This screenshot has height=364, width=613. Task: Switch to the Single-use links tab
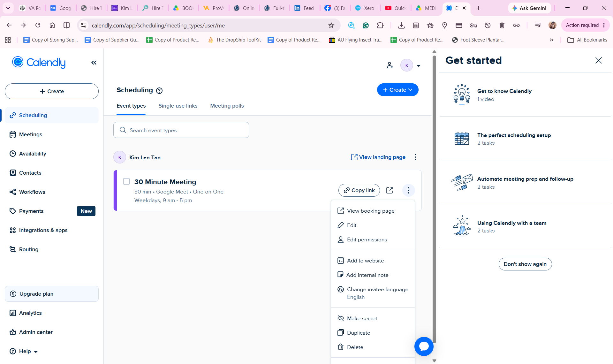coord(178,106)
